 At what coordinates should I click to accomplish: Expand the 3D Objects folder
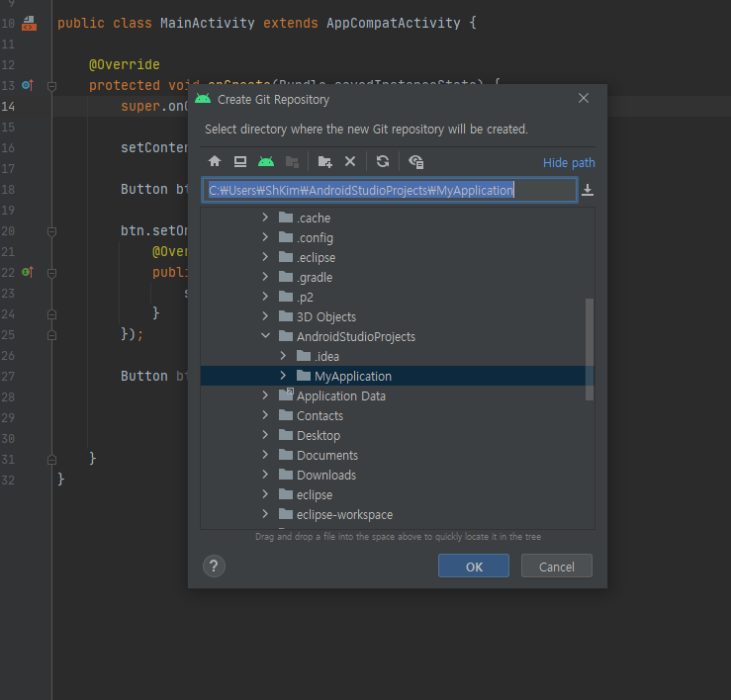[265, 316]
